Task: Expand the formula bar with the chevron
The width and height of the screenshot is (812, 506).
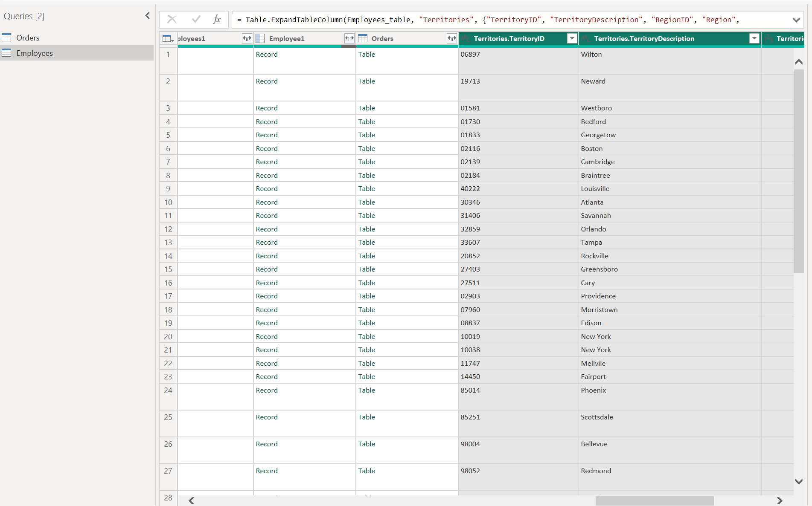Action: [x=796, y=20]
